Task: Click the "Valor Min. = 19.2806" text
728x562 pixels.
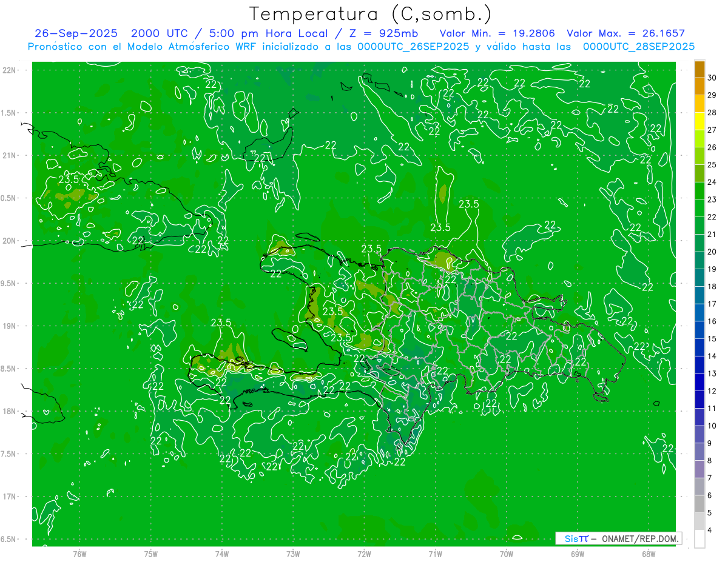Action: (497, 33)
